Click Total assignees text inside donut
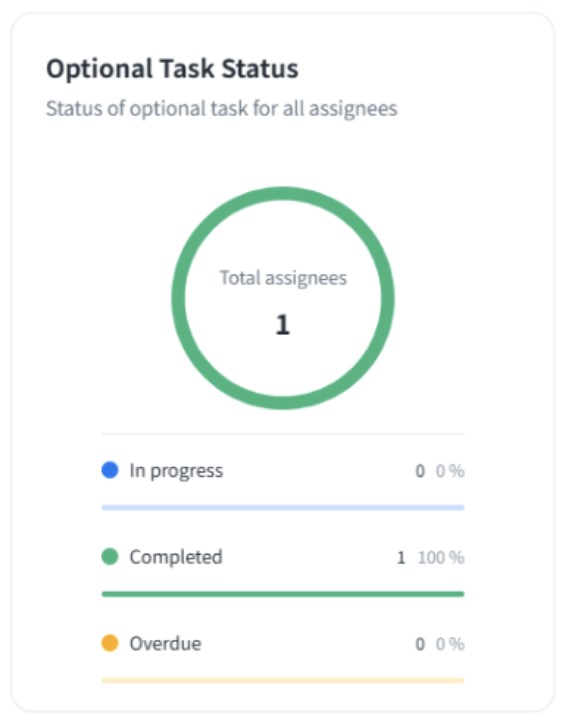Image resolution: width=568 pixels, height=724 pixels. [x=283, y=278]
